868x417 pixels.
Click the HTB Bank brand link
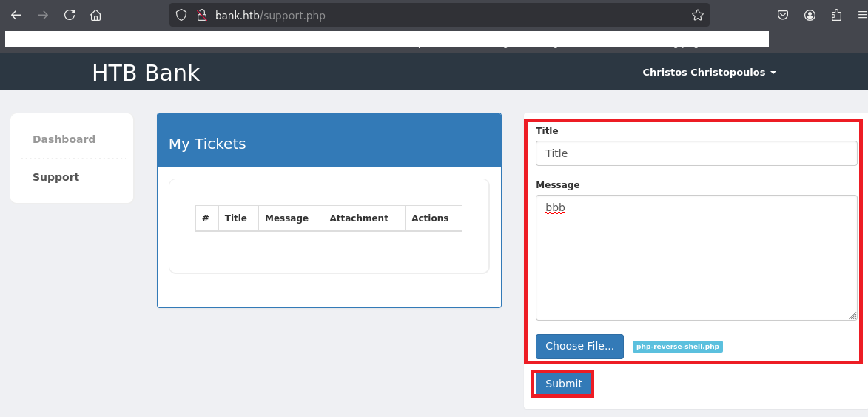coord(146,73)
